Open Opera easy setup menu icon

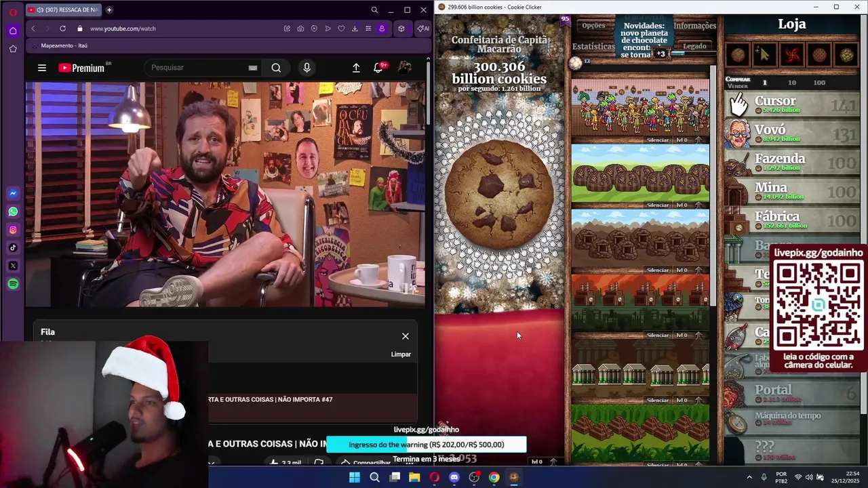pos(368,28)
